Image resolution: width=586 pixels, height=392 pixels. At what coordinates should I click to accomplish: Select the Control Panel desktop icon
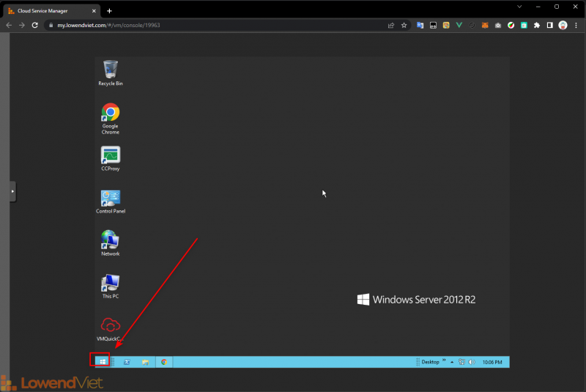(111, 201)
